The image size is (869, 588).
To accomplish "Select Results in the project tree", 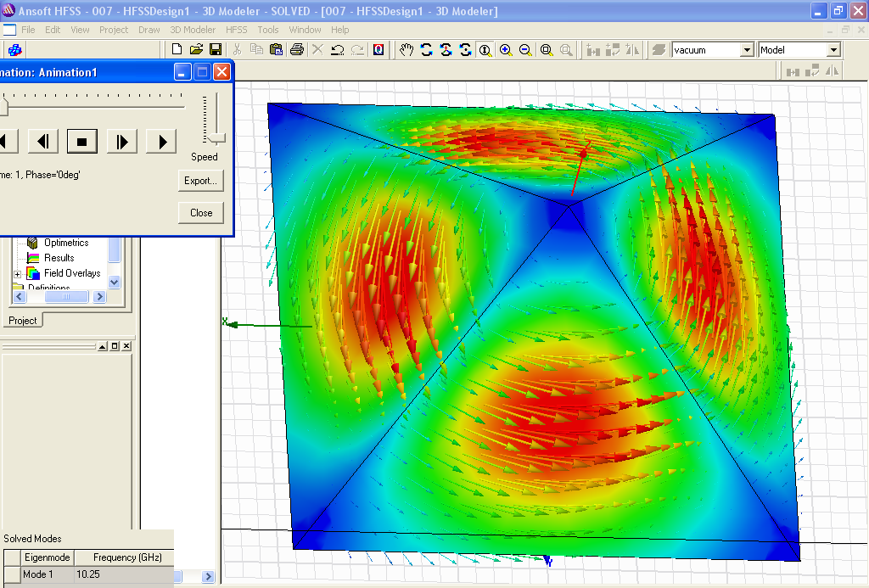I will pyautogui.click(x=59, y=258).
